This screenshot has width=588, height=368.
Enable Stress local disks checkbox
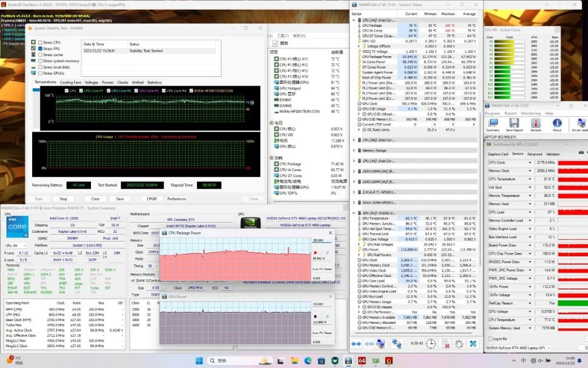coord(40,67)
